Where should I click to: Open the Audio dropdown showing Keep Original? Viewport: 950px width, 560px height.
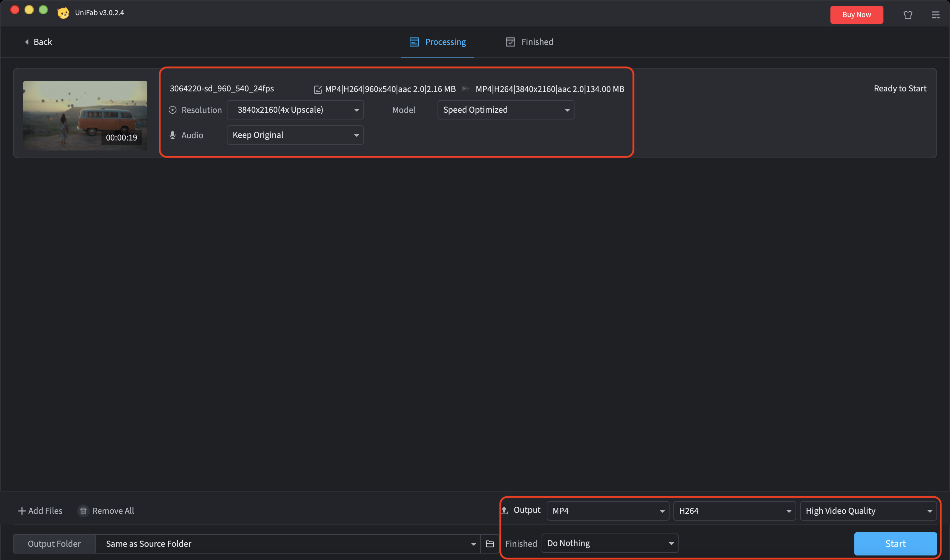295,135
